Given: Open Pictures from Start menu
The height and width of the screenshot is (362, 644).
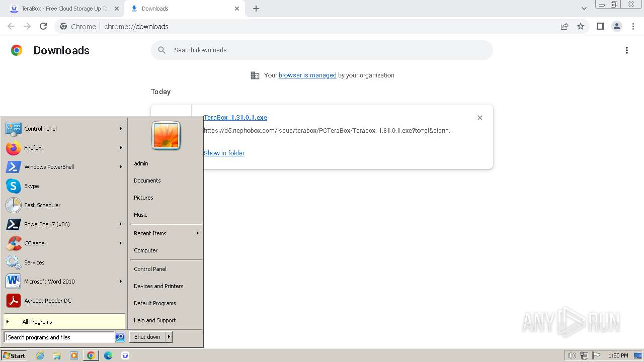Looking at the screenshot, I should point(166,198).
